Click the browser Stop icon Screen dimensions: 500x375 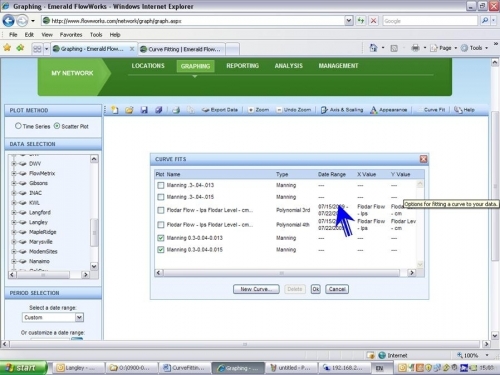[374, 21]
